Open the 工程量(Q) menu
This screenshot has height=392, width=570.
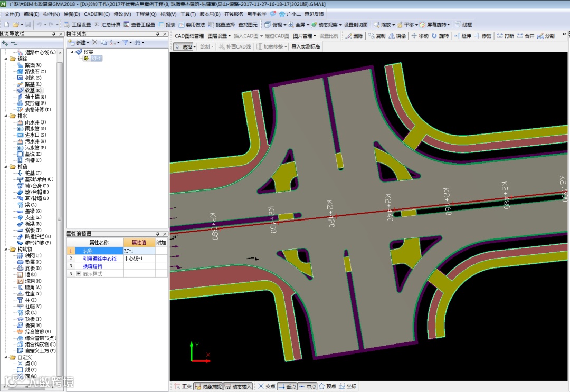(145, 14)
